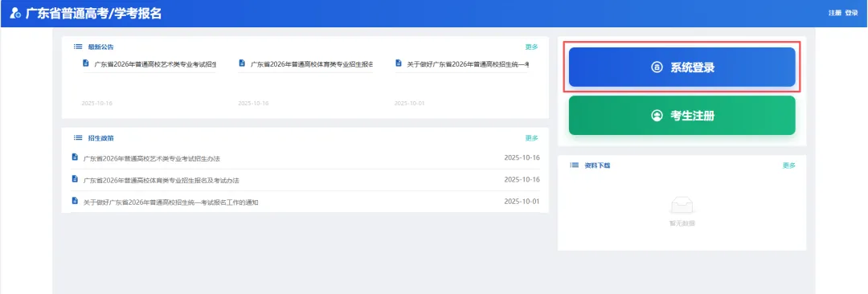Image resolution: width=868 pixels, height=294 pixels.
Task: Click the 暂无数据 empty-state text
Action: pyautogui.click(x=682, y=223)
